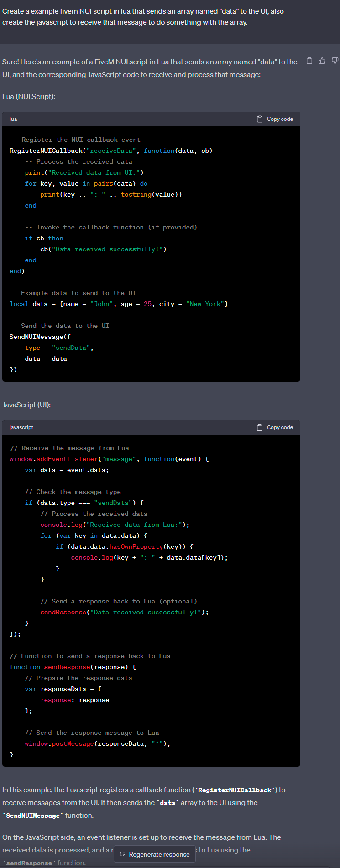Image resolution: width=340 pixels, height=868 pixels.
Task: Click the 'for key, value in pairs(data) do' line
Action: 86,183
